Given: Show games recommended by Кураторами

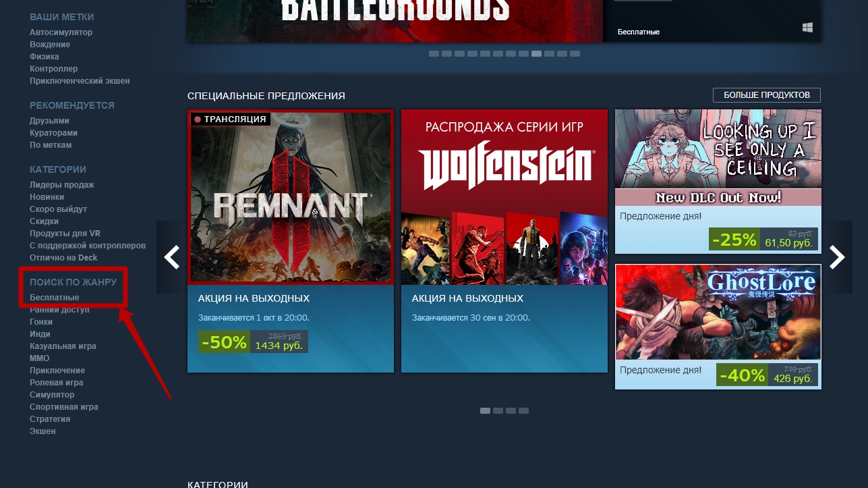Looking at the screenshot, I should [x=53, y=133].
